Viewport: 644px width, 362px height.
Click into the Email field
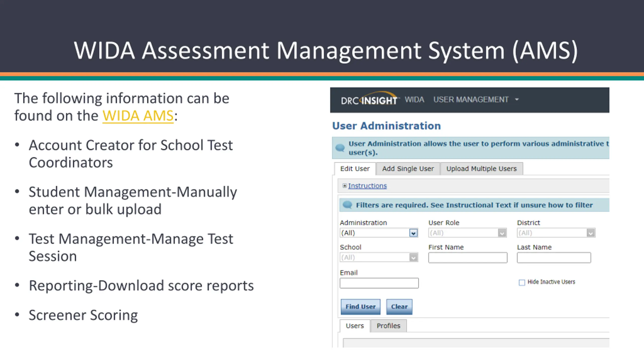(379, 283)
